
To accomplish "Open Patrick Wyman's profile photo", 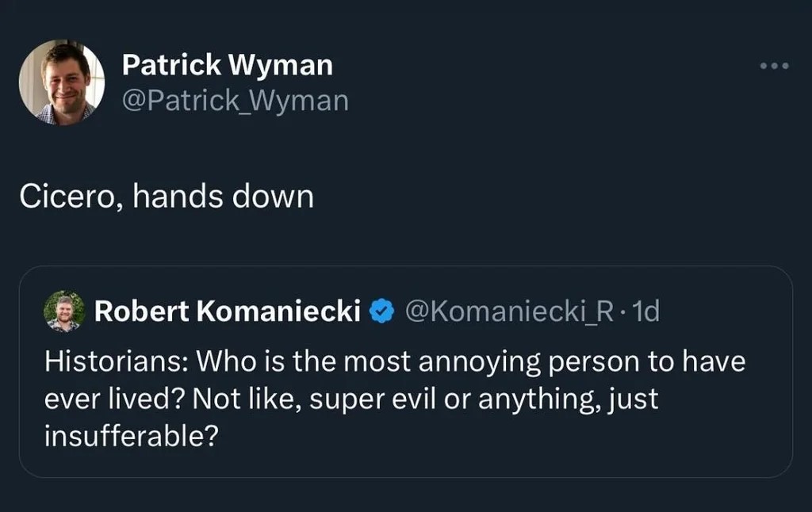I will (x=62, y=82).
